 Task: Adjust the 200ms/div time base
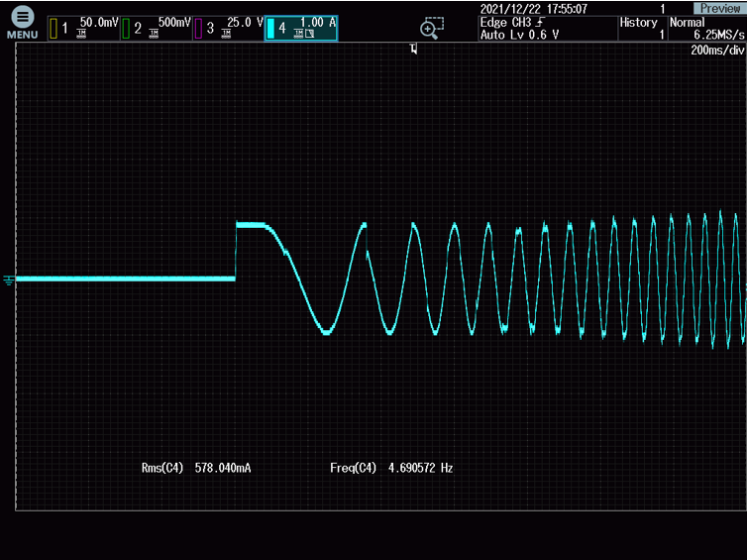tap(717, 50)
